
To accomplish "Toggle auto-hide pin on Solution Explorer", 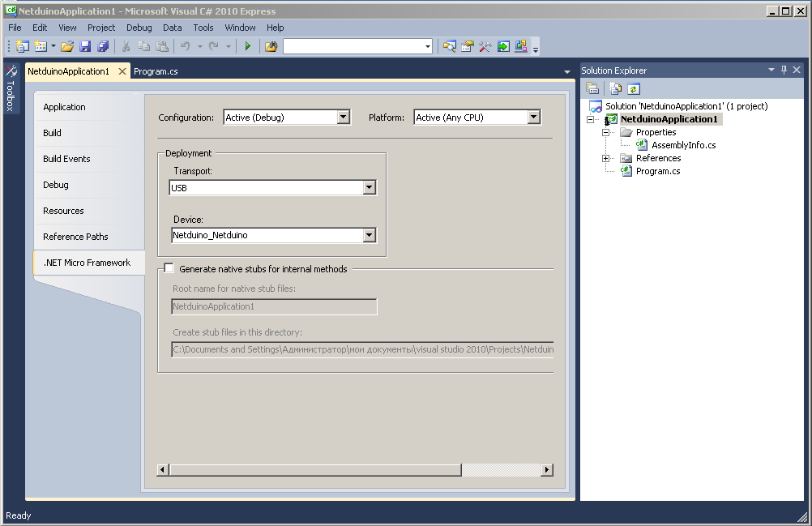I will [784, 70].
